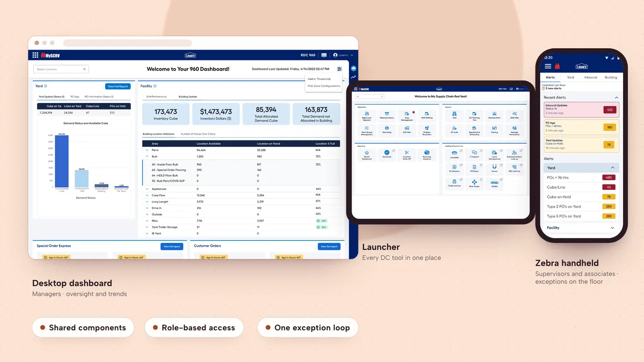Screen dimensions: 644x362
Task: Open Work Queue Management tile in Launcher
Action: (367, 130)
